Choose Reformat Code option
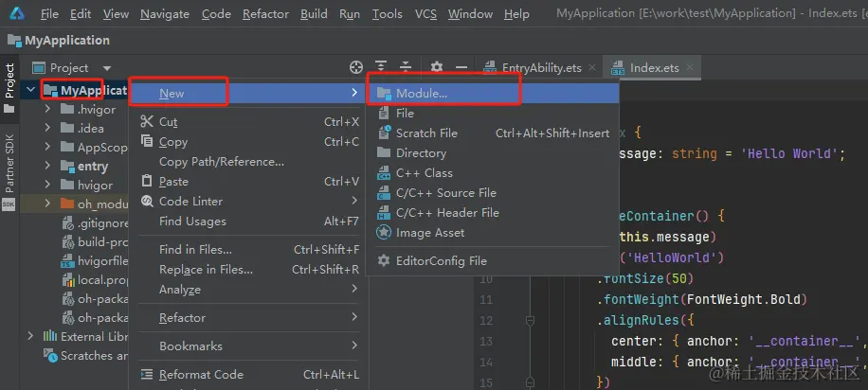The width and height of the screenshot is (868, 390). coord(247,375)
